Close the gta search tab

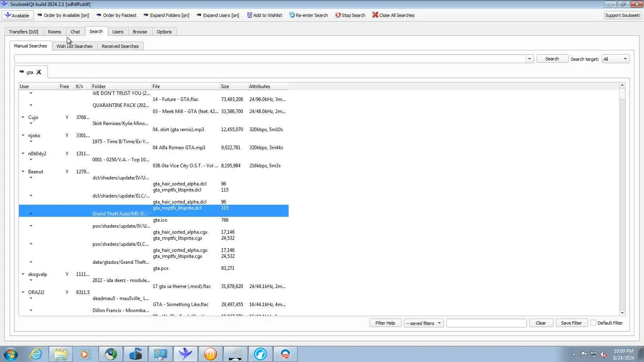39,72
